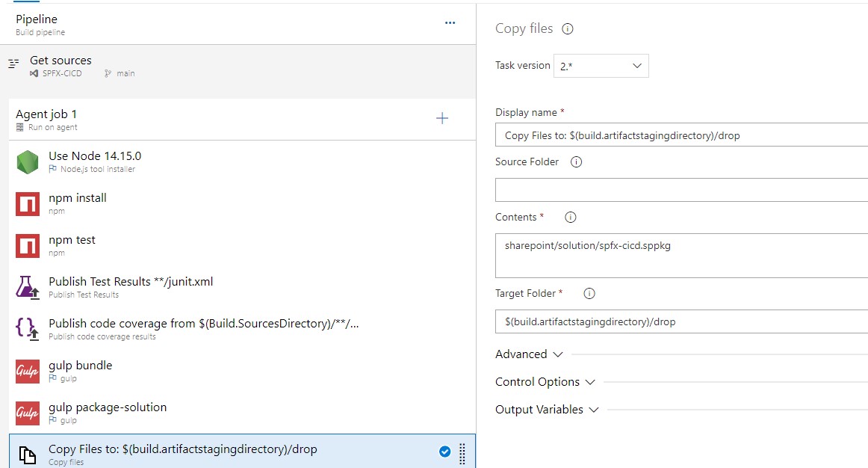Click the Node.js green hexagon icon

[x=28, y=162]
